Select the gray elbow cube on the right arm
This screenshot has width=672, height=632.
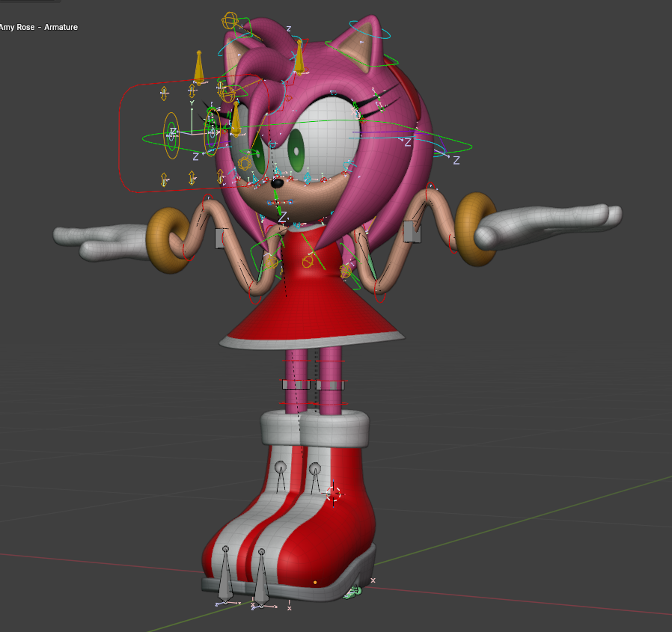[x=412, y=231]
